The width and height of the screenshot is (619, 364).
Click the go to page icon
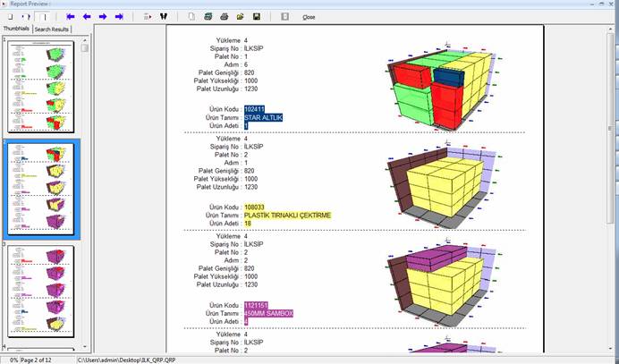(147, 16)
